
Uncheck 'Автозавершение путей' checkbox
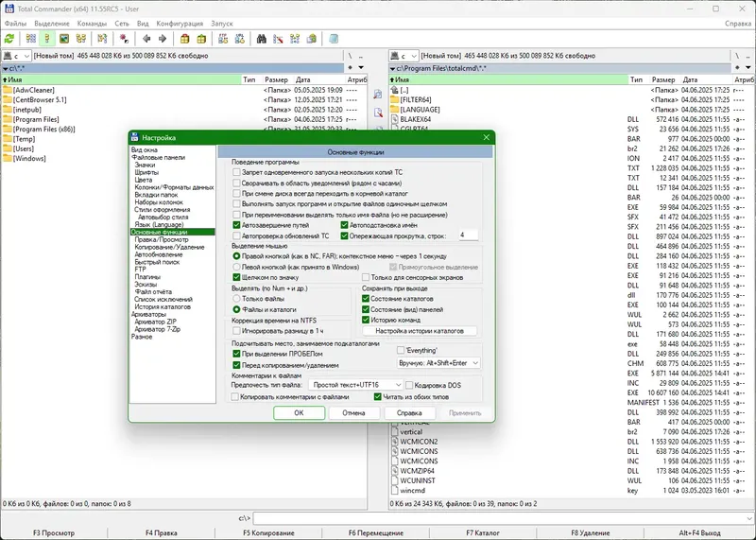click(237, 225)
